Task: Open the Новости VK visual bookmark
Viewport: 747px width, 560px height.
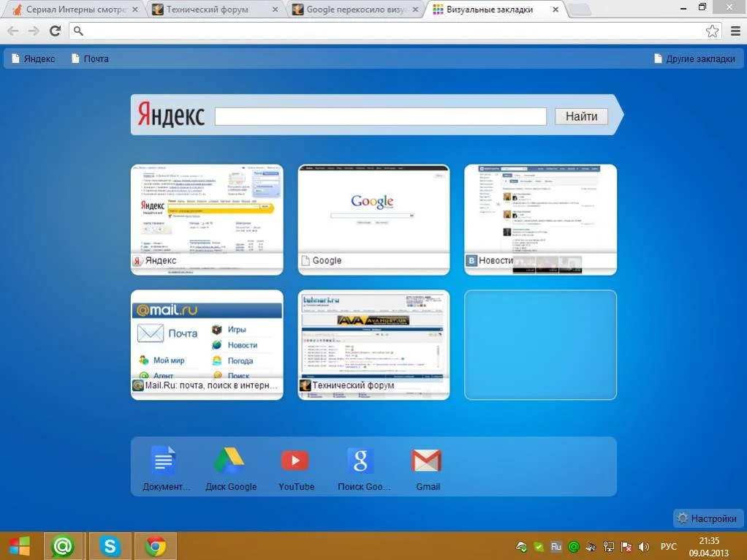Action: pos(540,220)
